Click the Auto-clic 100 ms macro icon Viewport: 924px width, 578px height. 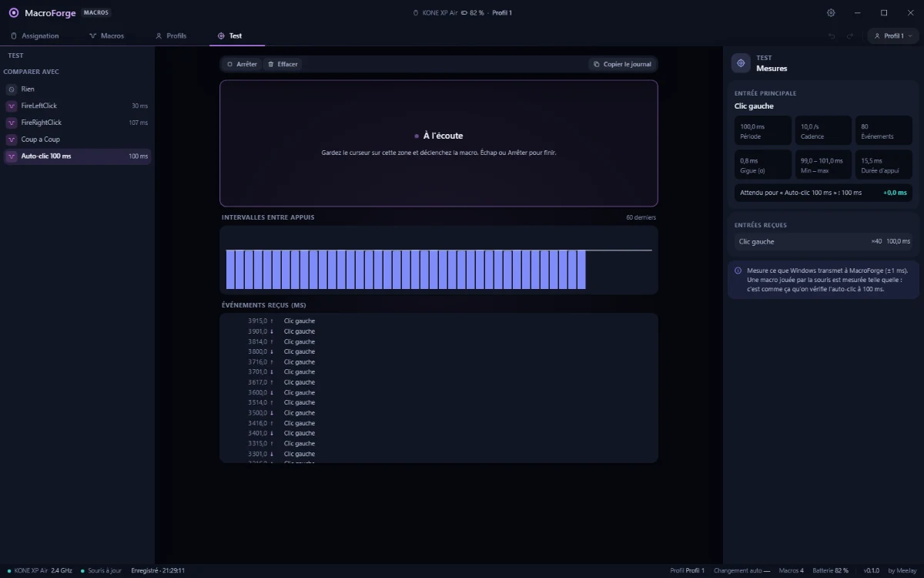coord(12,156)
